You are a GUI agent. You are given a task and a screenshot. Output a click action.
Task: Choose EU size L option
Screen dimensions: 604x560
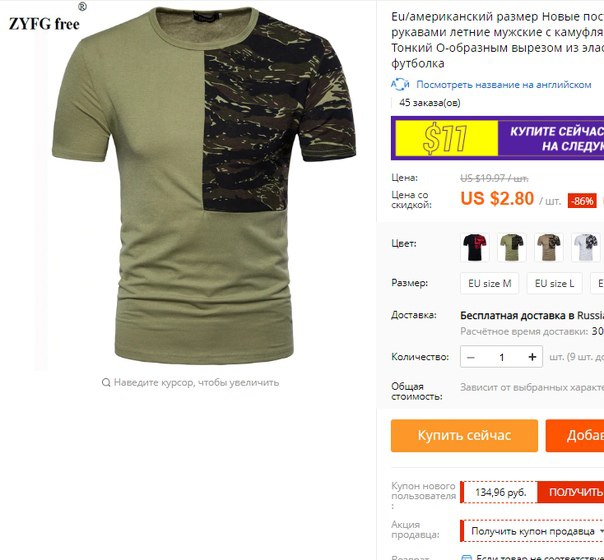(x=554, y=283)
